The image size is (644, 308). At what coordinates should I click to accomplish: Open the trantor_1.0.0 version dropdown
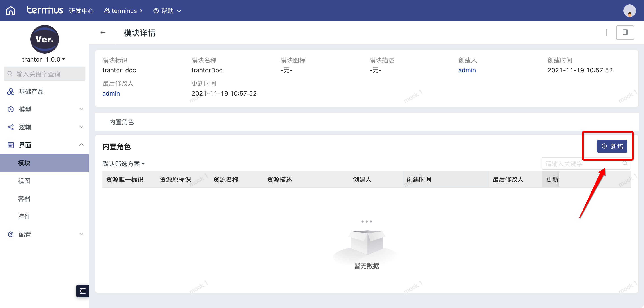(44, 59)
